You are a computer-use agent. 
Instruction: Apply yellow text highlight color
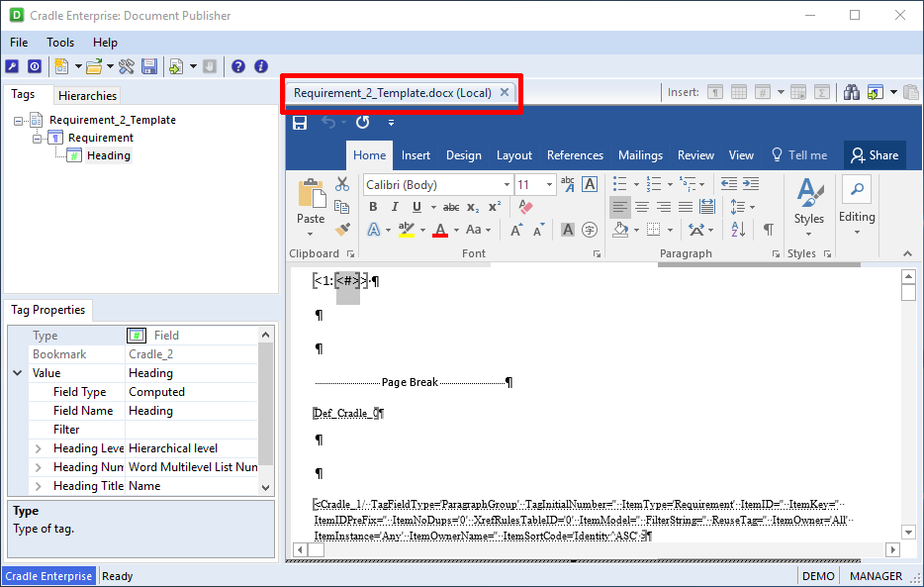tap(406, 230)
